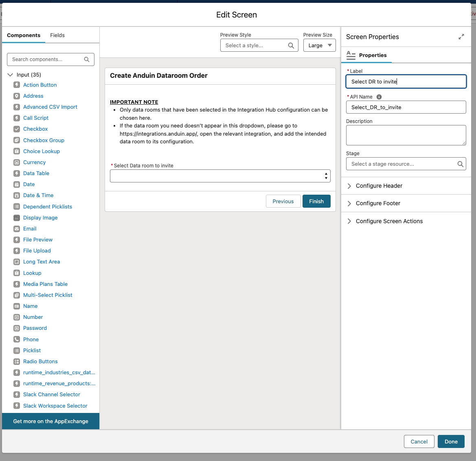The height and width of the screenshot is (461, 476).
Task: Click the Email component icon
Action: pos(17,229)
